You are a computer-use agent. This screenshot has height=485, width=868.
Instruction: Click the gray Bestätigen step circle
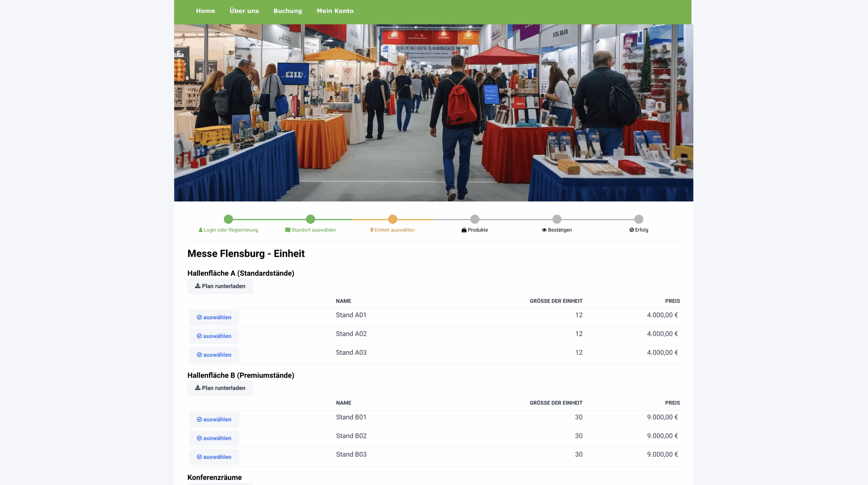point(557,219)
